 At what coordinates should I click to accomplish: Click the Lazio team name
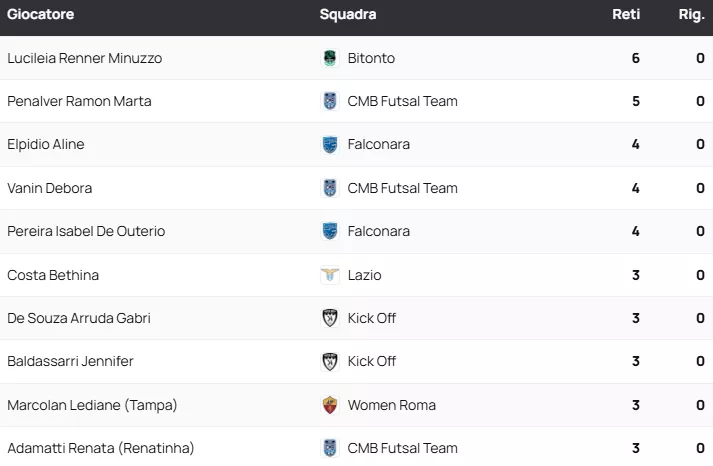tap(364, 275)
